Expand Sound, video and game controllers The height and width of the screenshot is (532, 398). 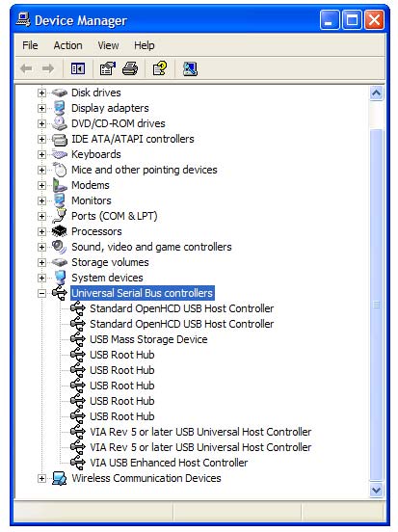41,247
